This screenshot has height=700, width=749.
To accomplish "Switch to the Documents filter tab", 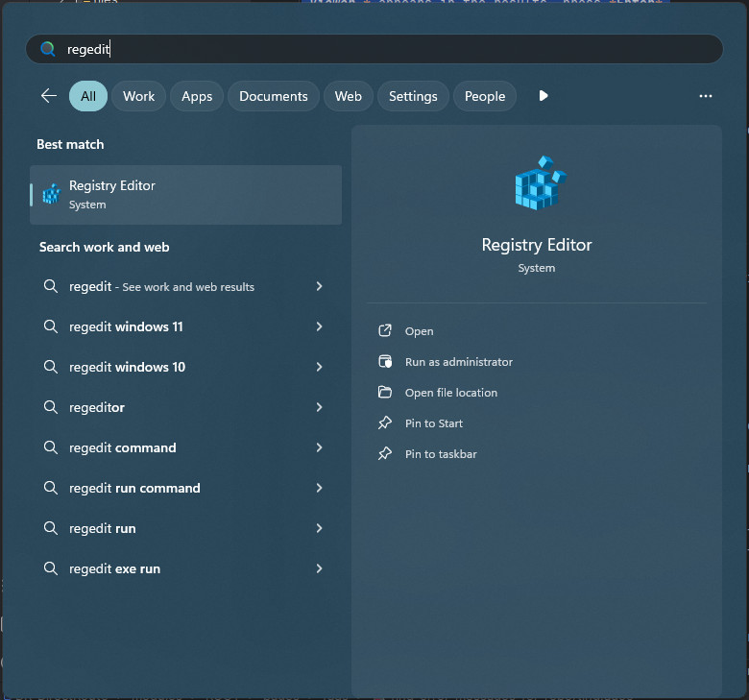I will [274, 96].
